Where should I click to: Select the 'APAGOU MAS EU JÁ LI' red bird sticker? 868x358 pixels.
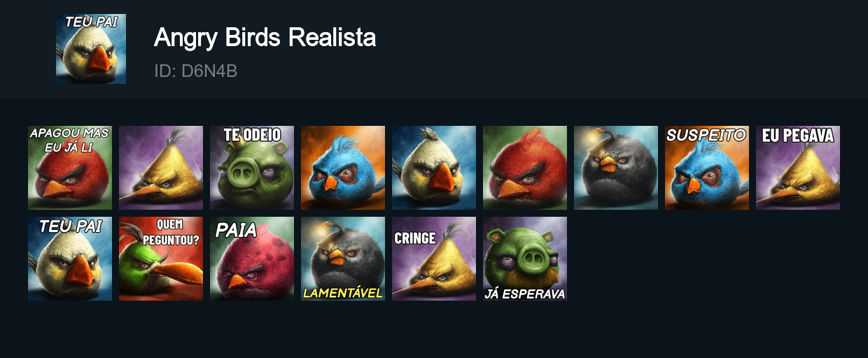click(x=70, y=168)
